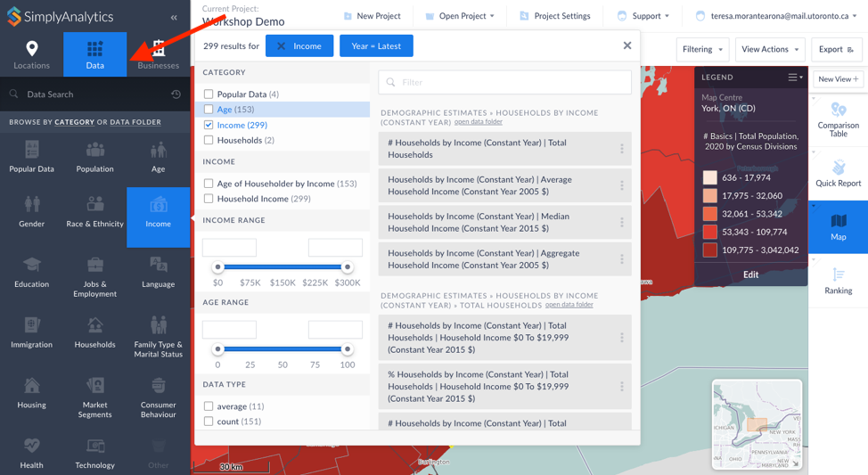
Task: Browse the Education category
Action: pos(31,272)
